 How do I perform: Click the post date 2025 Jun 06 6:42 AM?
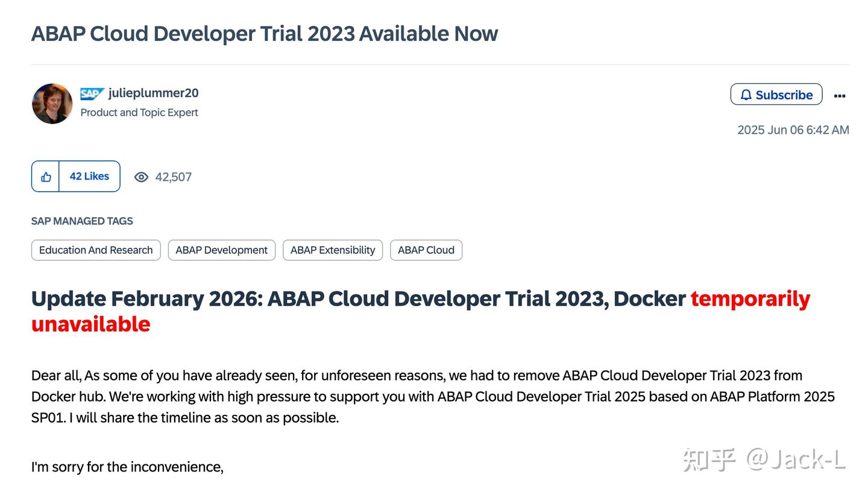[793, 130]
